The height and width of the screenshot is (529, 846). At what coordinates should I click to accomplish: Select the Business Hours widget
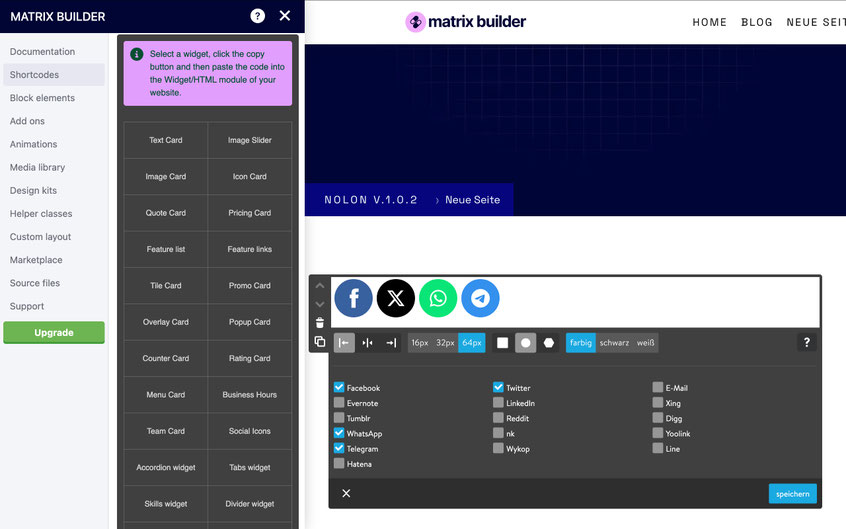(250, 395)
